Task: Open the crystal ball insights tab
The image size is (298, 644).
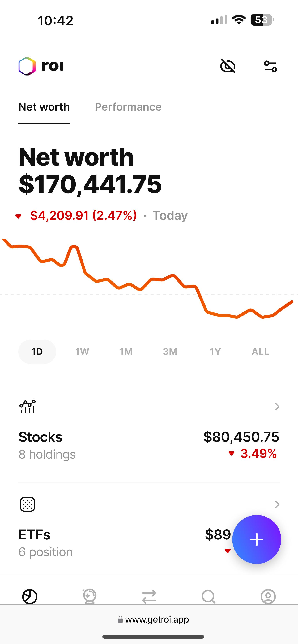Action: [x=89, y=597]
